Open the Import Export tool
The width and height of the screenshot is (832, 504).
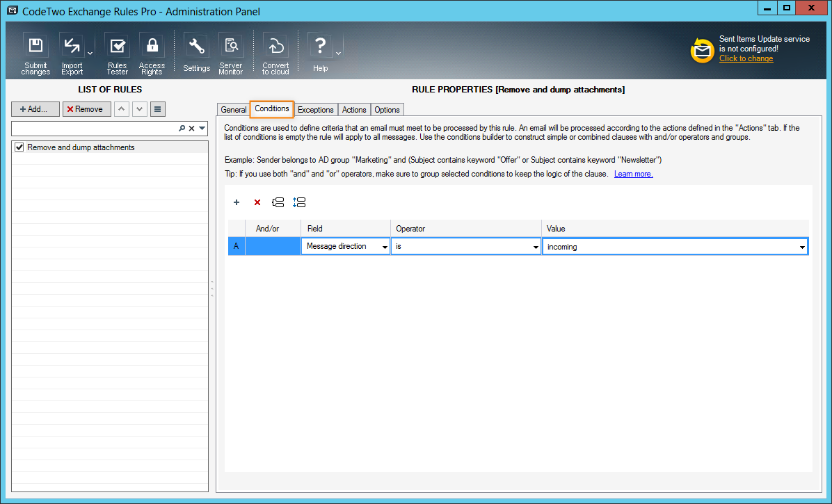72,54
